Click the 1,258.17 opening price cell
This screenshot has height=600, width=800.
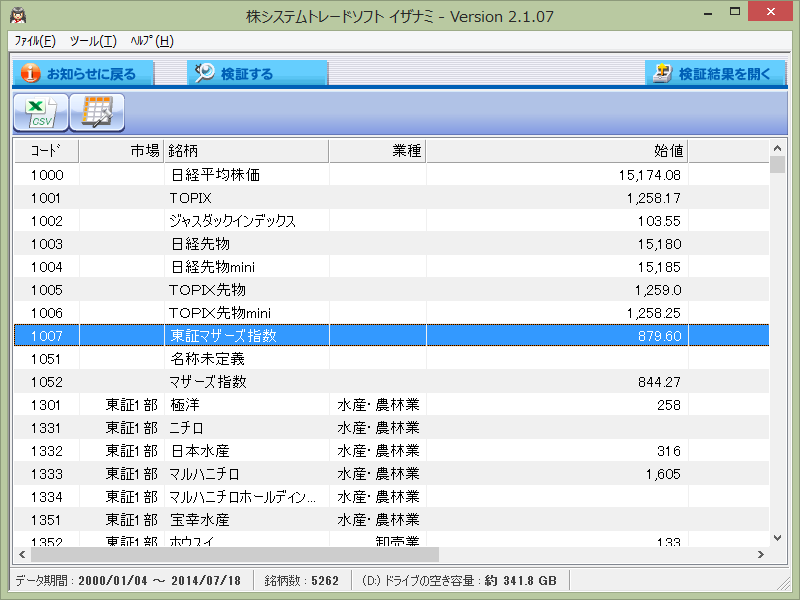557,198
